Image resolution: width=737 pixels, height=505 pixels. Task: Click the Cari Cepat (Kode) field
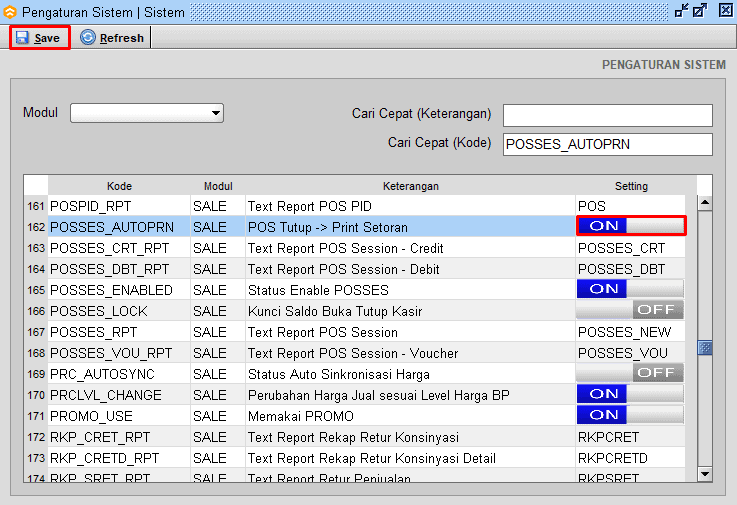(608, 144)
